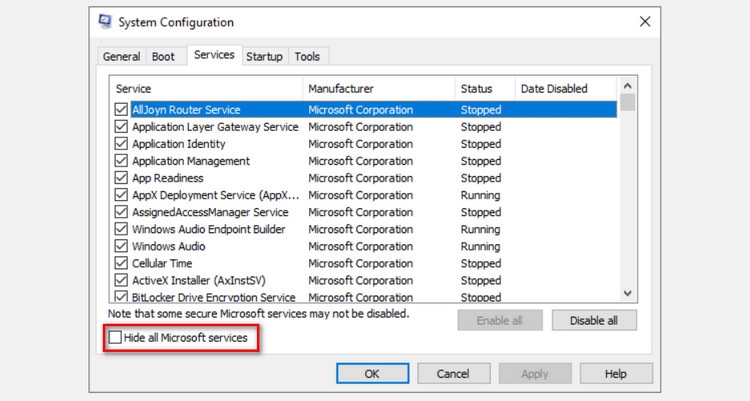Click the System Configuration title bar icon
Screen dimensions: 750x401
[x=105, y=22]
